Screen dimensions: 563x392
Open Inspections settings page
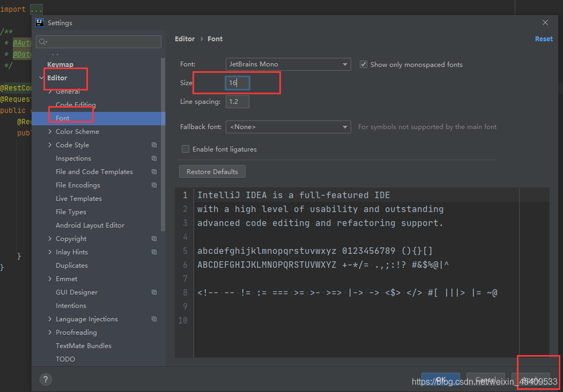(73, 158)
